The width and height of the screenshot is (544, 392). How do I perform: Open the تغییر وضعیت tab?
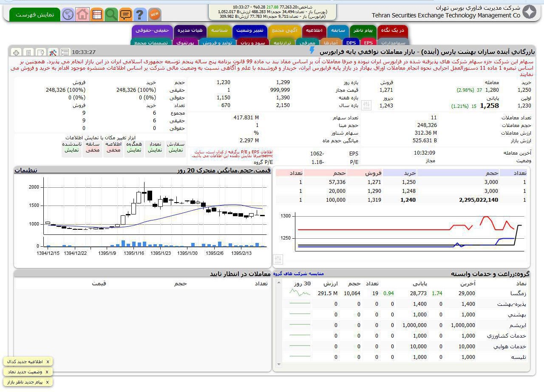[249, 31]
